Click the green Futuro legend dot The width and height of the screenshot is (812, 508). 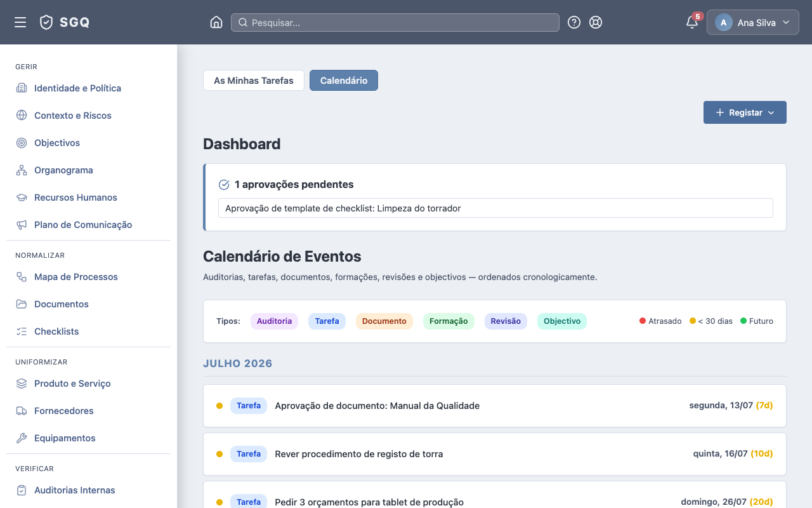(743, 321)
